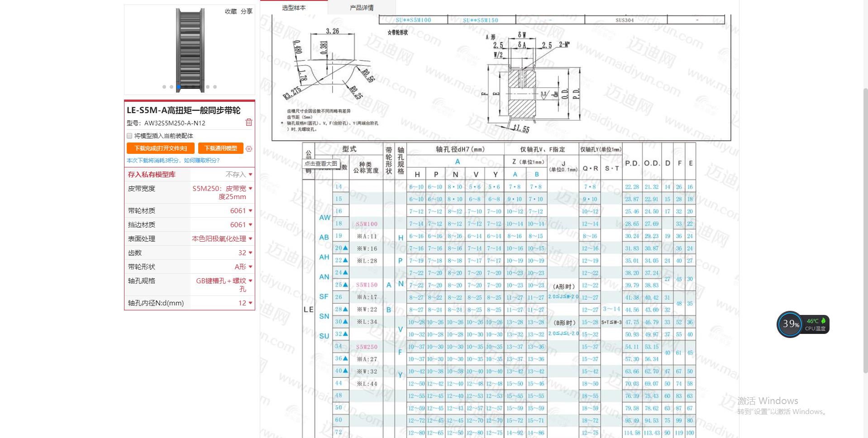Click the P.D. column header

[632, 163]
